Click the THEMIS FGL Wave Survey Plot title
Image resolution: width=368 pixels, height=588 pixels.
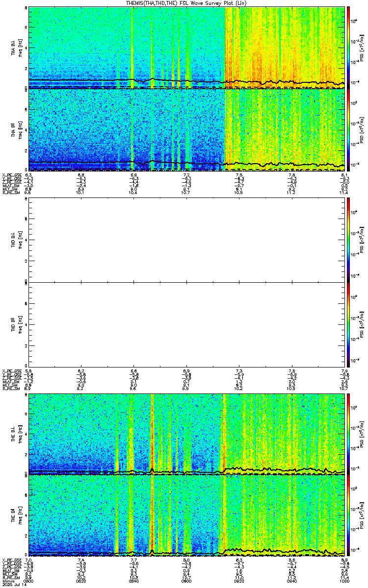187,3
